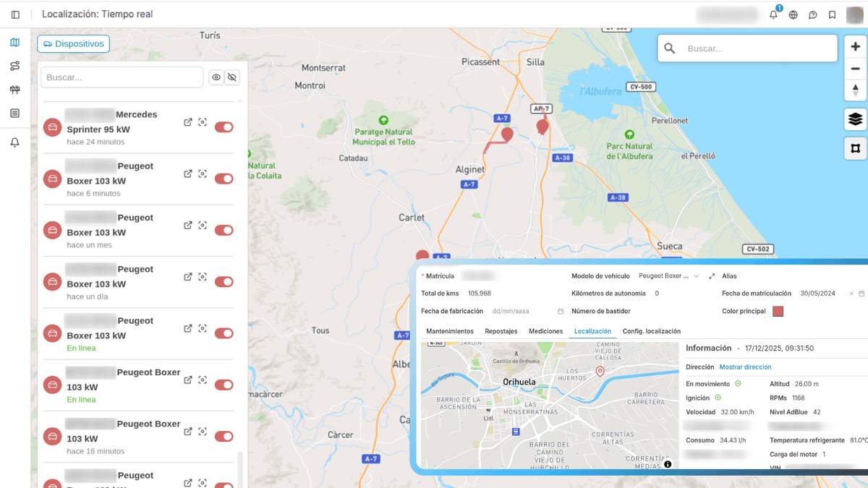The width and height of the screenshot is (868, 488).
Task: Zoom out on the map with minus button
Action: 856,69
